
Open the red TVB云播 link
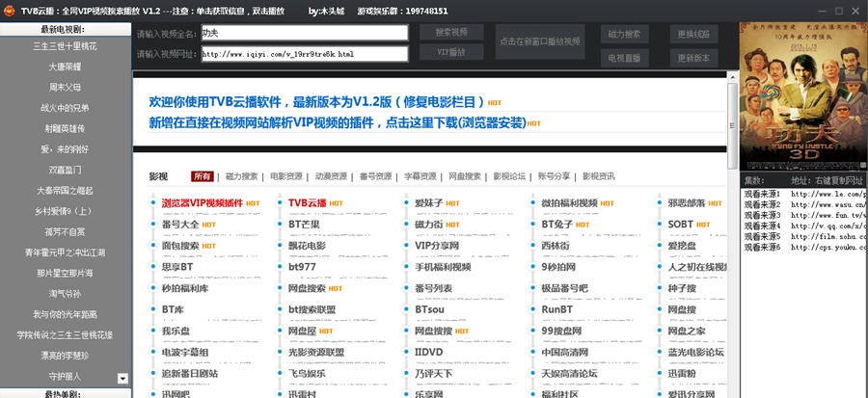tap(308, 203)
